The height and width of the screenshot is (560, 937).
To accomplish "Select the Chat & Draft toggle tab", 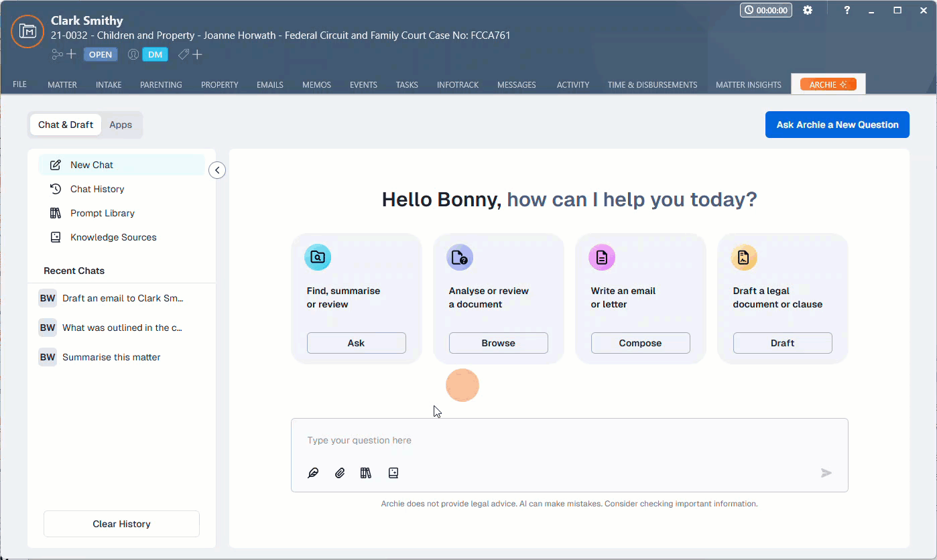I will [66, 125].
